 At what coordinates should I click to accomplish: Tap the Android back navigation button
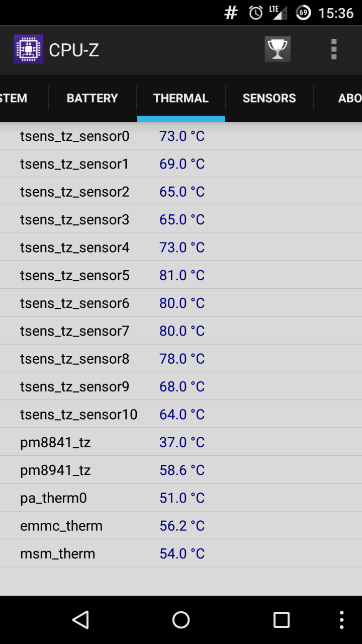tap(80, 620)
